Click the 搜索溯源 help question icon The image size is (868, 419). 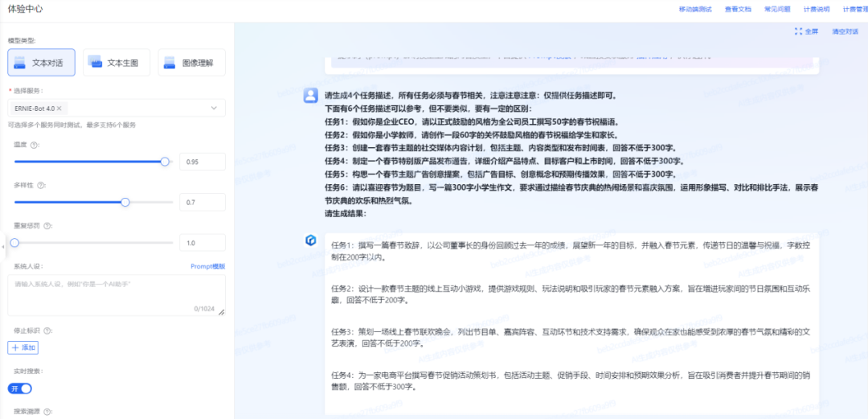tap(47, 412)
